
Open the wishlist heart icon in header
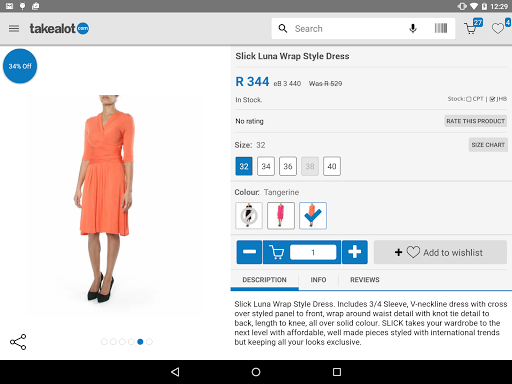500,27
